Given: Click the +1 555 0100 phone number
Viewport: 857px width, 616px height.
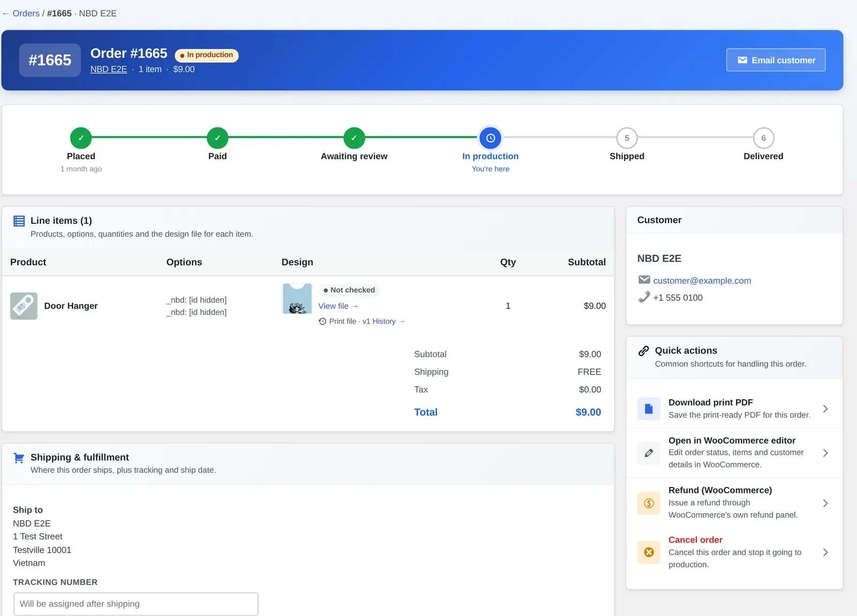Looking at the screenshot, I should click(x=678, y=298).
